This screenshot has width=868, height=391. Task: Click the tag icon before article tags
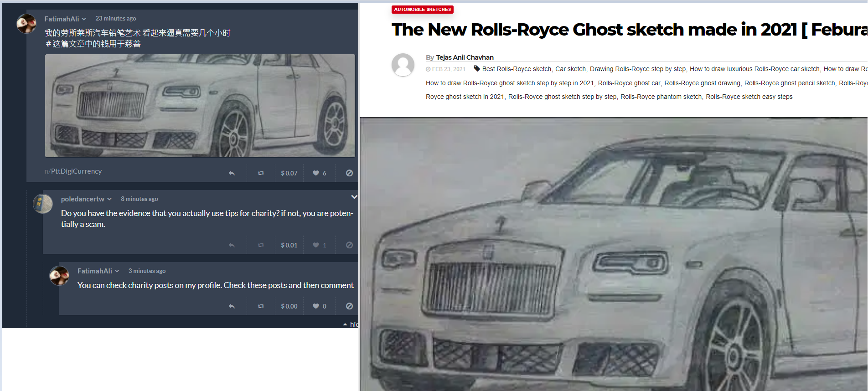point(477,69)
